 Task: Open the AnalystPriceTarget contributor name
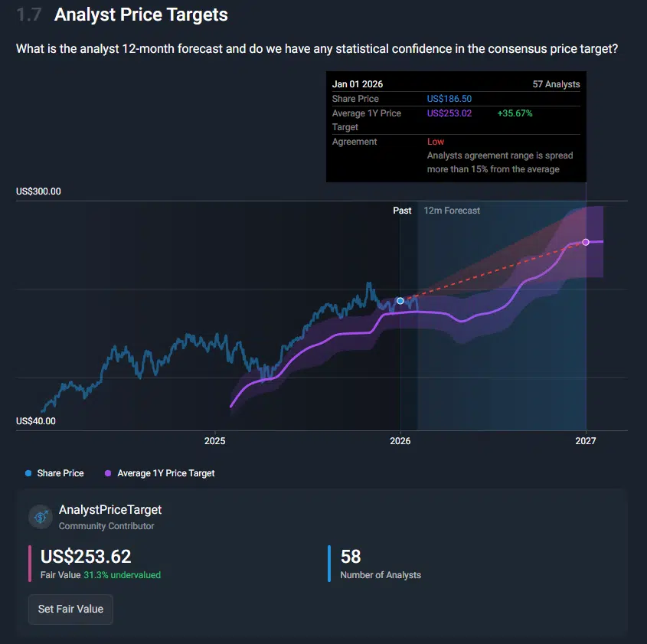point(110,510)
